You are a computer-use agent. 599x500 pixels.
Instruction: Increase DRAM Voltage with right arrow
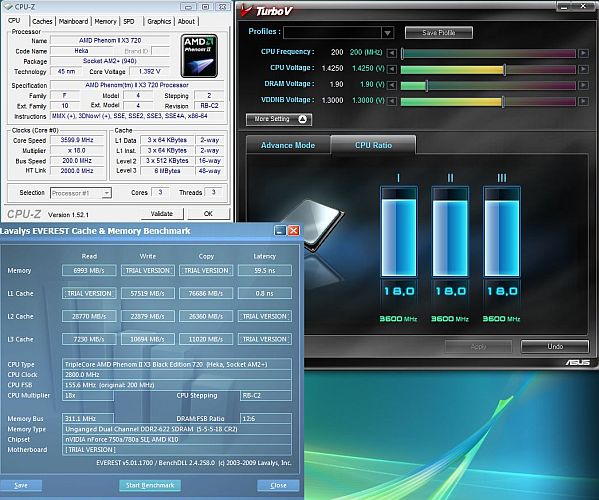coord(583,85)
